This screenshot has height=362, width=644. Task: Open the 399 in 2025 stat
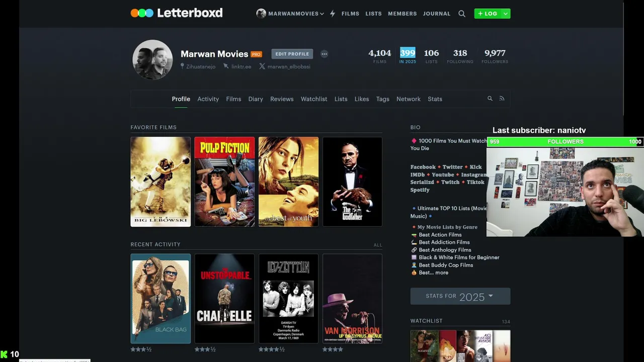(x=408, y=56)
